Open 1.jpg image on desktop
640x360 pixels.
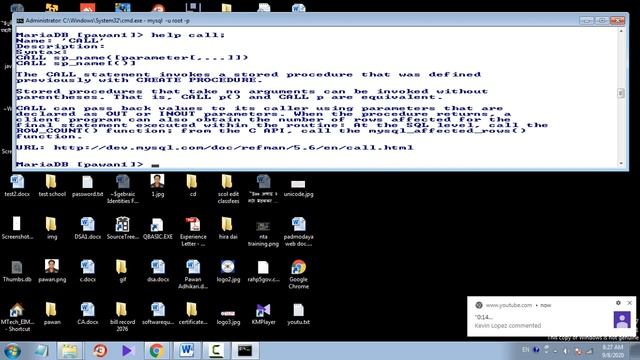(158, 186)
